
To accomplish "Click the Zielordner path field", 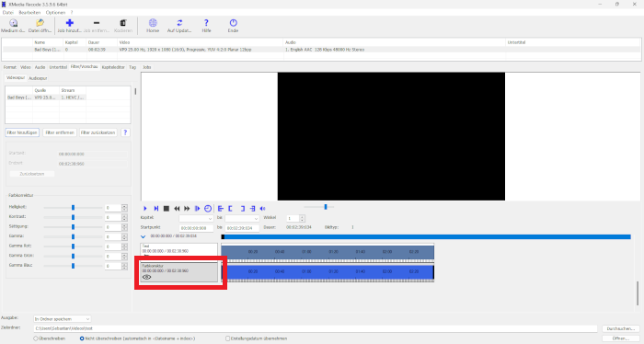I will pos(315,328).
